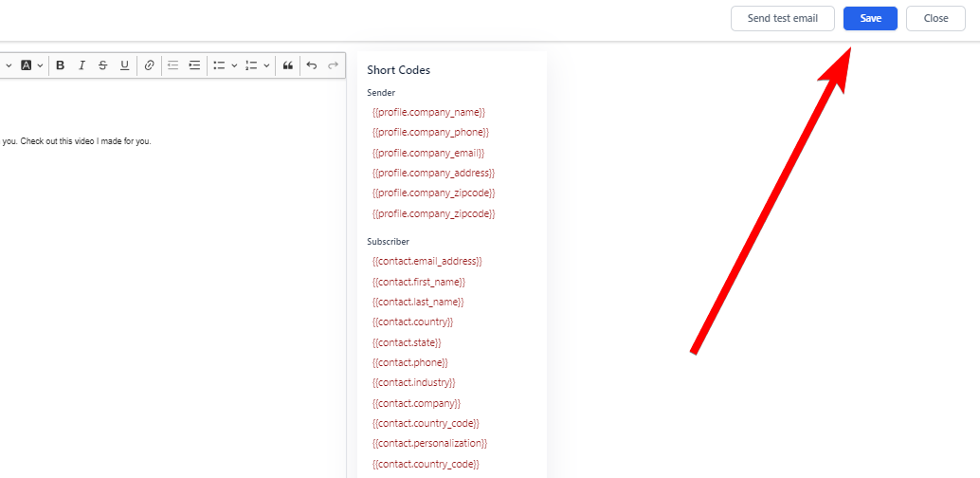Click inside the email body text
Image resolution: width=980 pixels, height=478 pixels.
[x=76, y=141]
